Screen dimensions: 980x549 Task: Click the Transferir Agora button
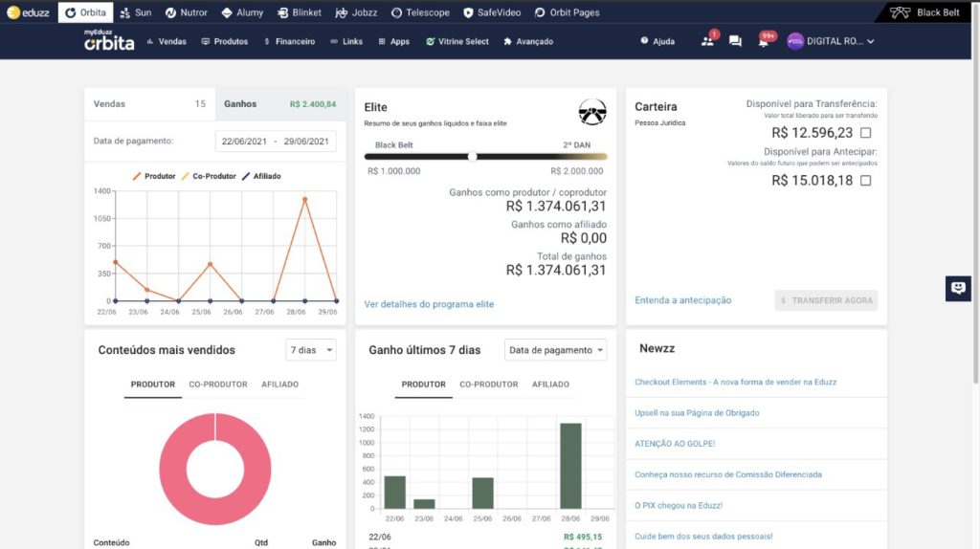click(826, 300)
